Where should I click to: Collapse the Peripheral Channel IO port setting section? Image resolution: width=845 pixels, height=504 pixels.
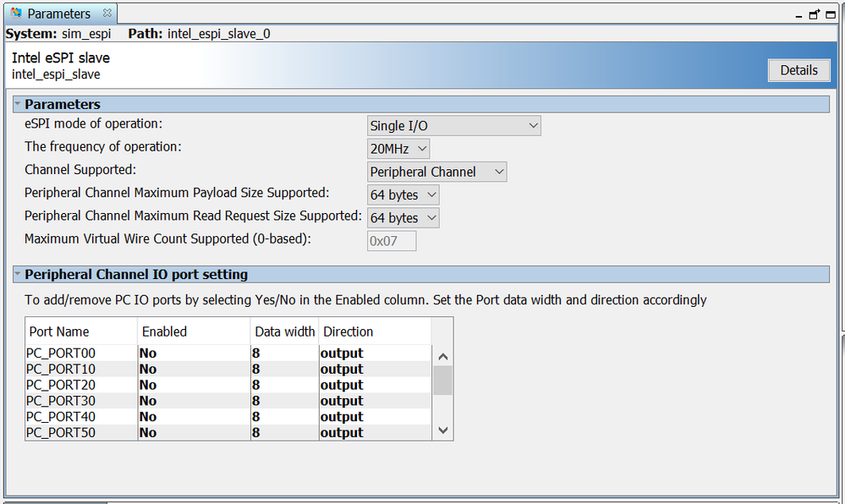tap(18, 274)
